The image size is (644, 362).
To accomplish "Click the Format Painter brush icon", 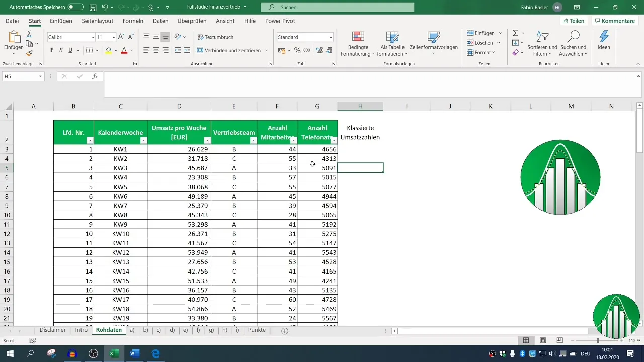I will coord(29,53).
